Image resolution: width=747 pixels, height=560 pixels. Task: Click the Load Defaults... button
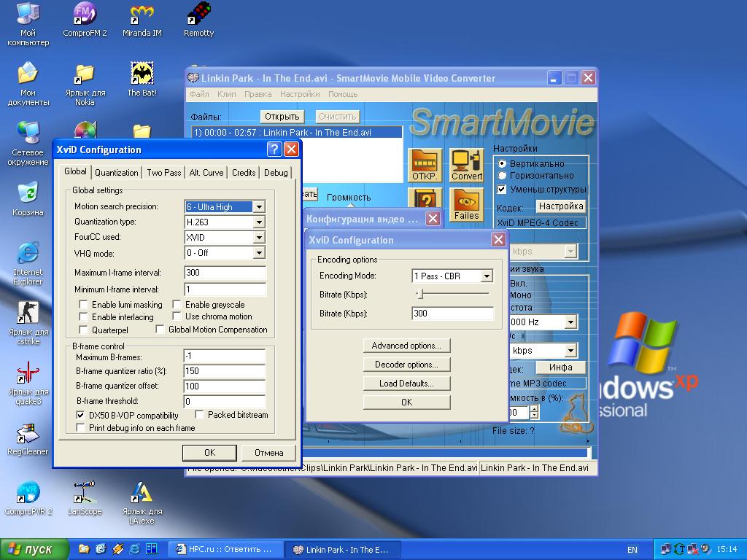click(406, 384)
